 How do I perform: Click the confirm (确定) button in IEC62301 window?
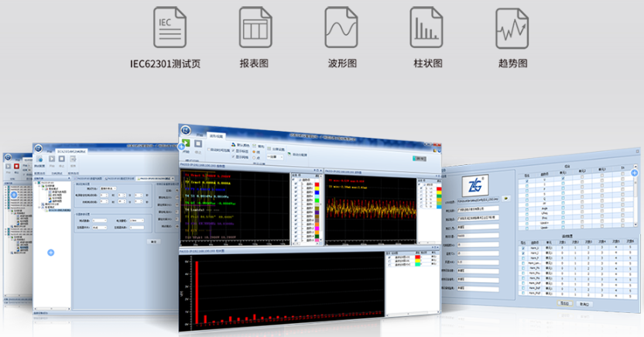[x=153, y=242]
